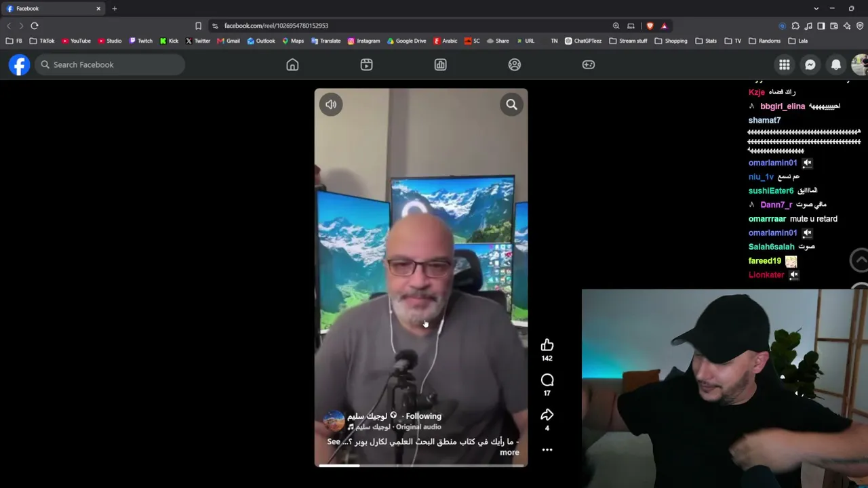Viewport: 868px width, 488px height.
Task: Open the TikTok bookmarks folder
Action: click(42, 41)
